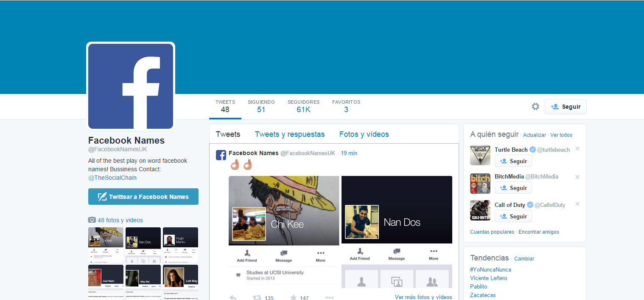Click Turtle Beach account avatar
The height and width of the screenshot is (300, 644).
480,155
